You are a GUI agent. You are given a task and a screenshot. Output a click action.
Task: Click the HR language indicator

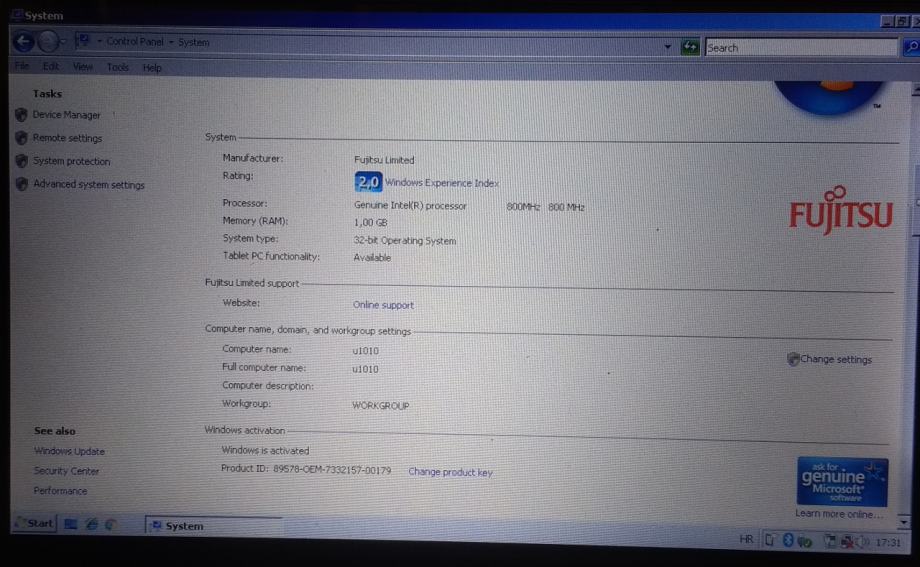pyautogui.click(x=746, y=539)
